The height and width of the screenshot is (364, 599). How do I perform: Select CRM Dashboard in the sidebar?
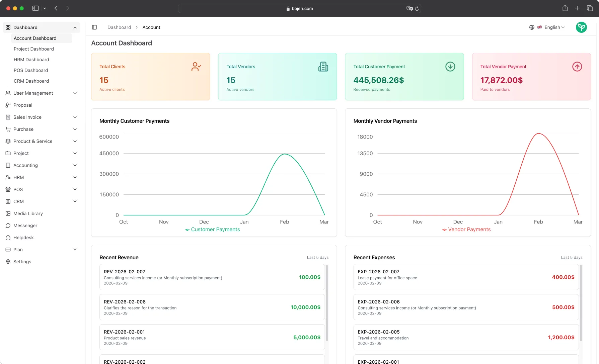click(x=31, y=81)
